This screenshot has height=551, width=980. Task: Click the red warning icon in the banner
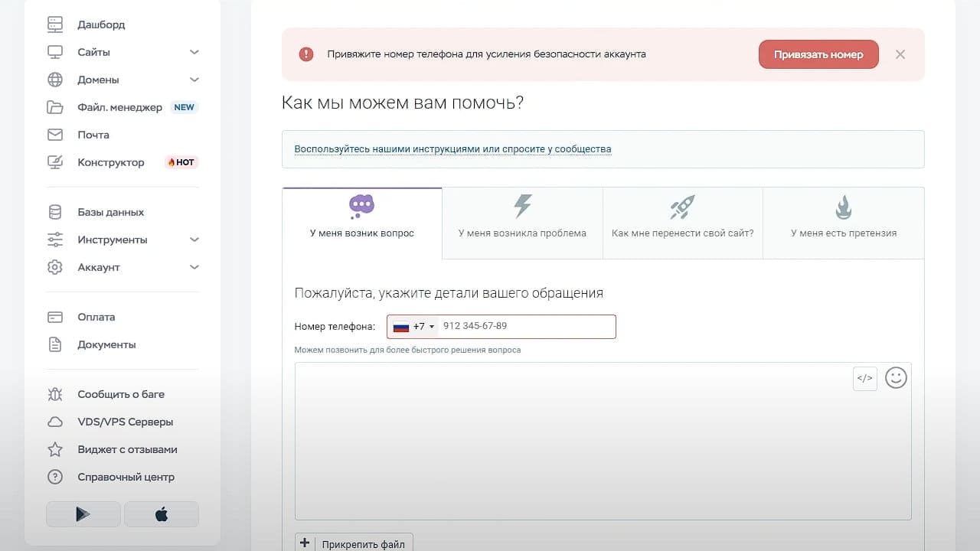(x=306, y=54)
